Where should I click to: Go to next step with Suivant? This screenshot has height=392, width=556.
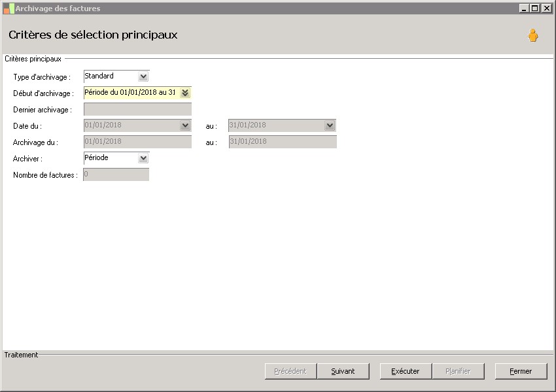pyautogui.click(x=343, y=371)
